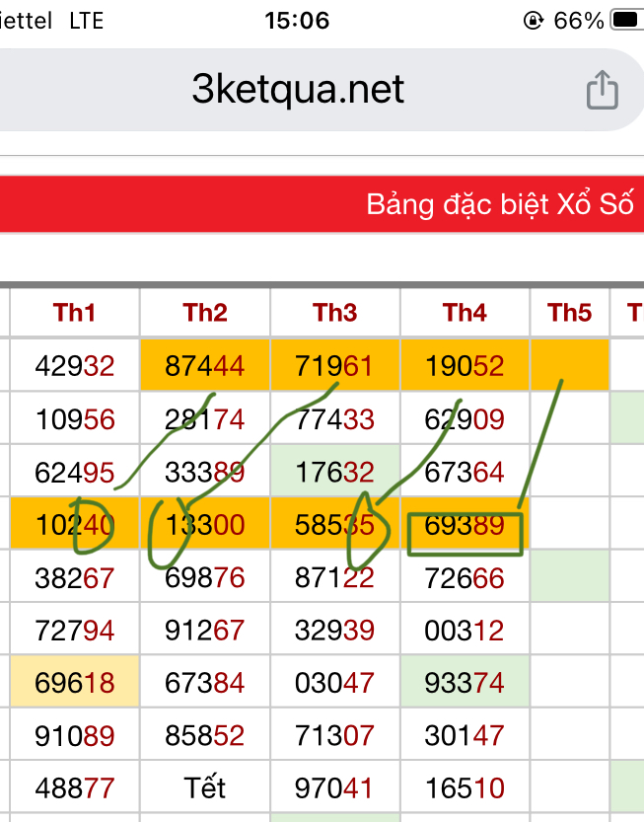The height and width of the screenshot is (822, 644).
Task: Select the Th3 column header
Action: pyautogui.click(x=335, y=313)
